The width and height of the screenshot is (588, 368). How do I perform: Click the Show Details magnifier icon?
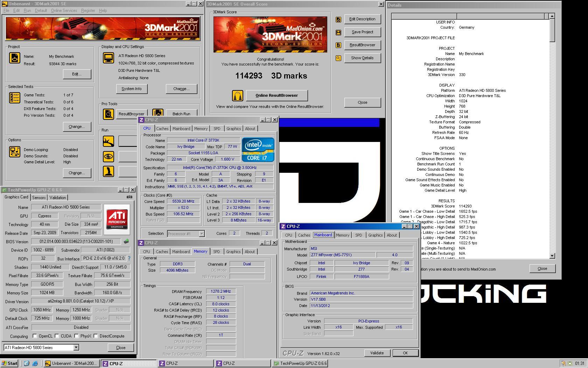click(x=338, y=58)
